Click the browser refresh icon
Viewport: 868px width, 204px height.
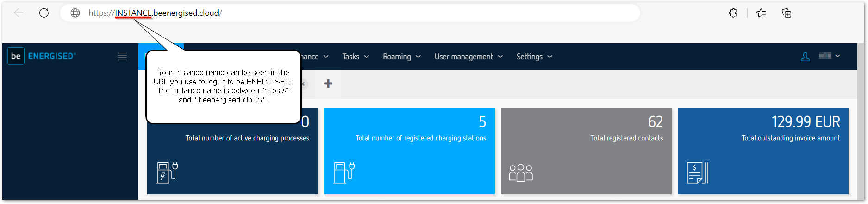point(44,13)
